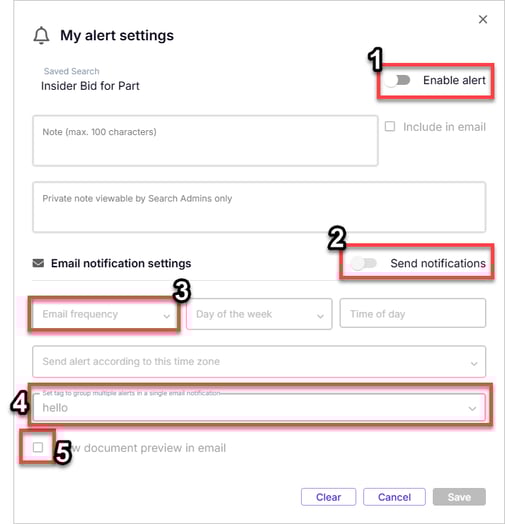505x524 pixels.
Task: Tick the document preview in email checkbox
Action: click(x=38, y=447)
